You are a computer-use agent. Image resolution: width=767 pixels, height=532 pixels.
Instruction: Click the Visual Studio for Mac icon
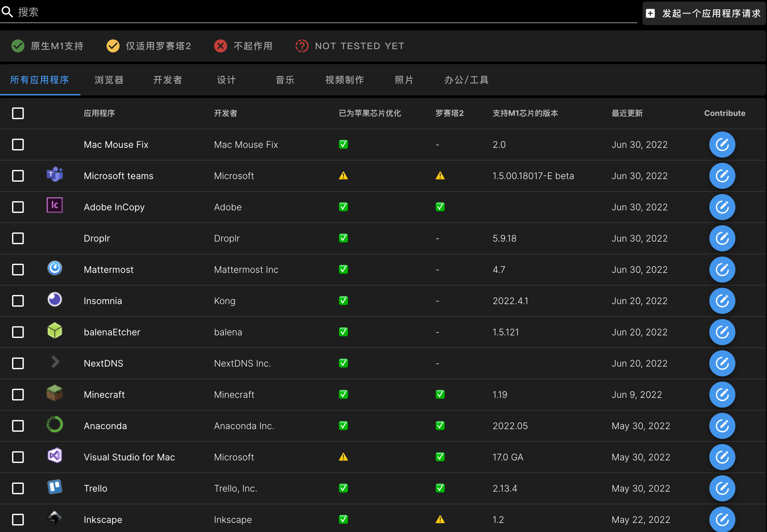(55, 455)
